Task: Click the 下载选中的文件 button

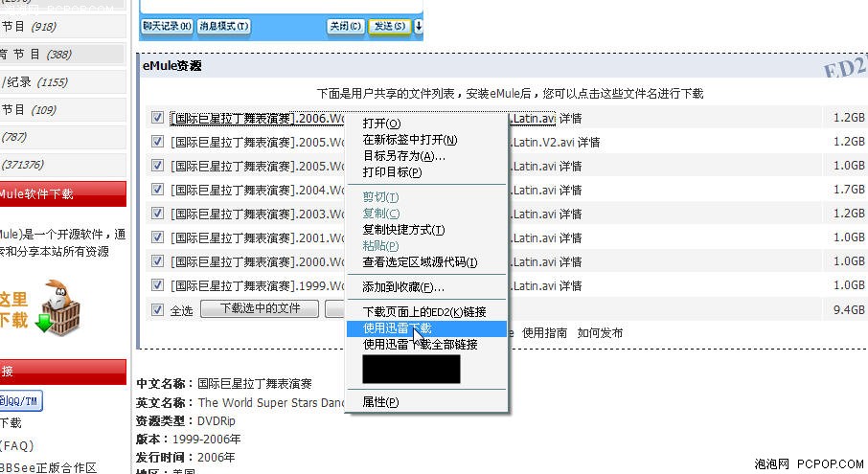Action: (x=260, y=308)
